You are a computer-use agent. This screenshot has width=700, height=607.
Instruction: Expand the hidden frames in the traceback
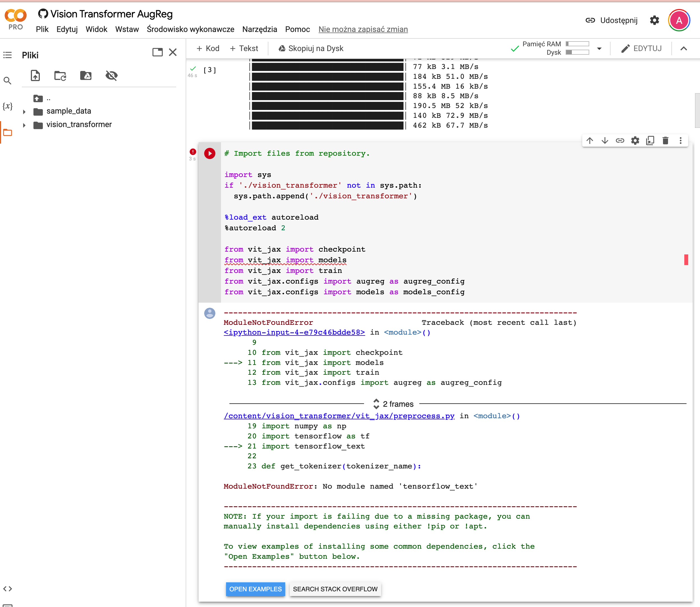(376, 404)
